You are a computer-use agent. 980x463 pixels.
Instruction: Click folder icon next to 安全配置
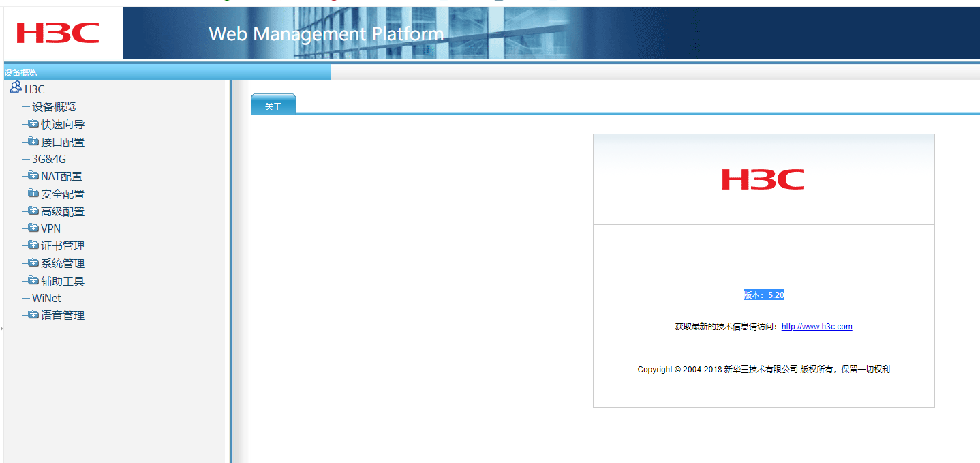point(33,193)
